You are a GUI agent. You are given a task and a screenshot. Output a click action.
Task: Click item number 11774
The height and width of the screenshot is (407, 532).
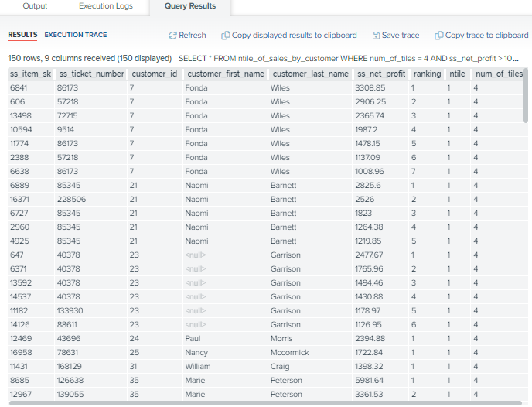click(19, 144)
